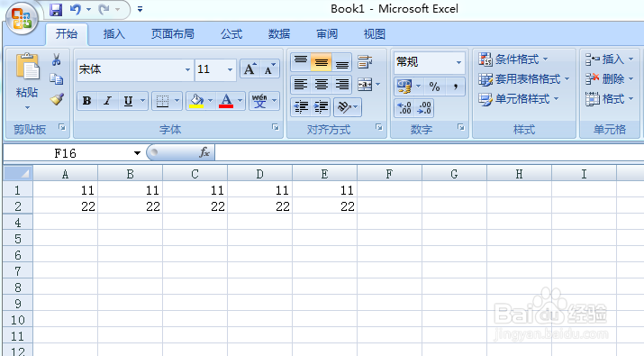Open 条件格式 conditional formatting
The image size is (644, 356).
[513, 59]
